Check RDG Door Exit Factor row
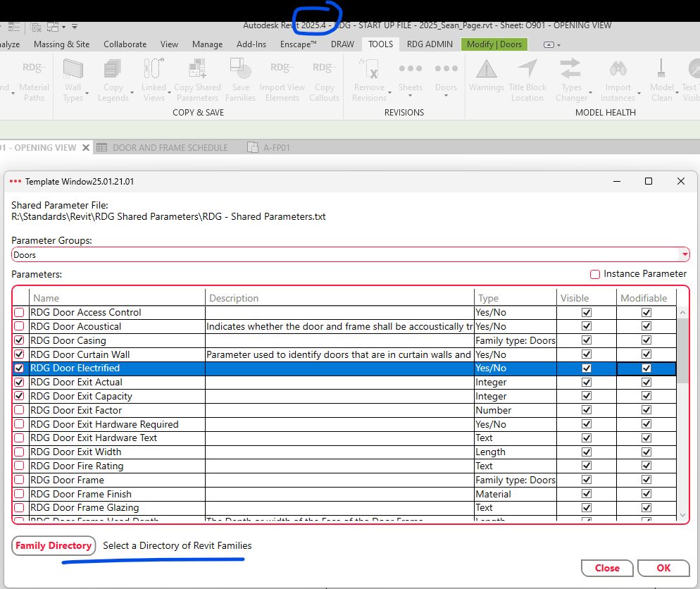 19,410
